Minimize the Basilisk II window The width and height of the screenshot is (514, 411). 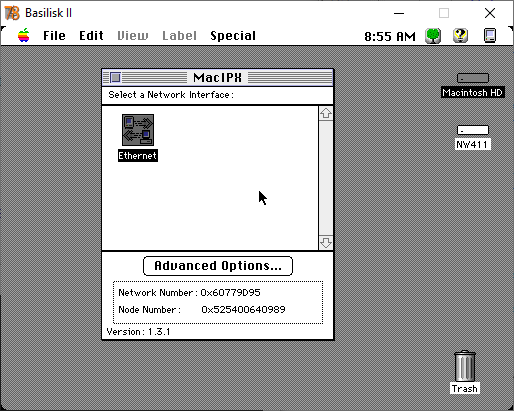399,13
